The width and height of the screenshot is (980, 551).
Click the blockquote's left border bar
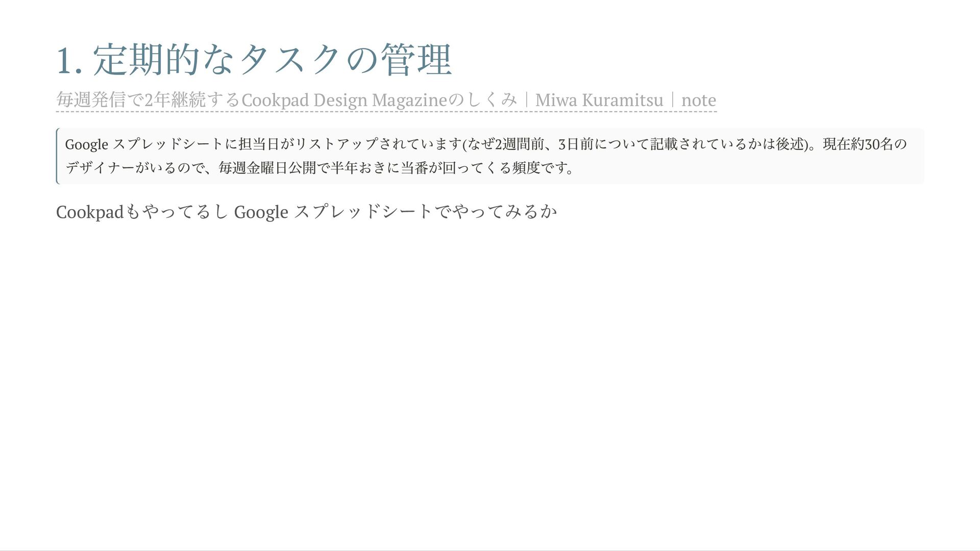click(x=57, y=156)
